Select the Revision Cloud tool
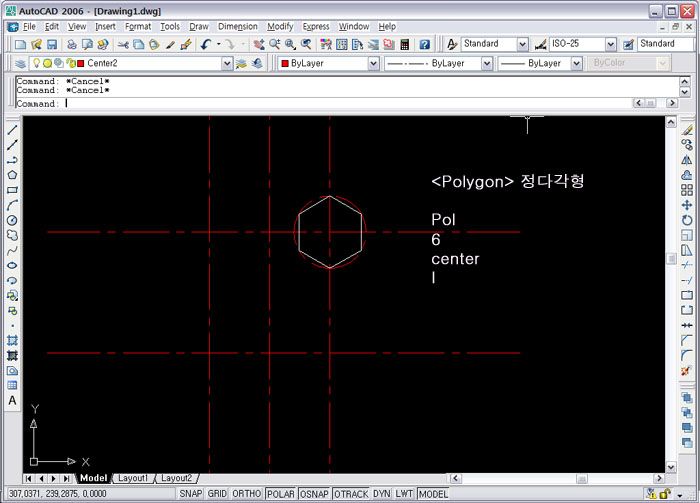 click(x=12, y=235)
